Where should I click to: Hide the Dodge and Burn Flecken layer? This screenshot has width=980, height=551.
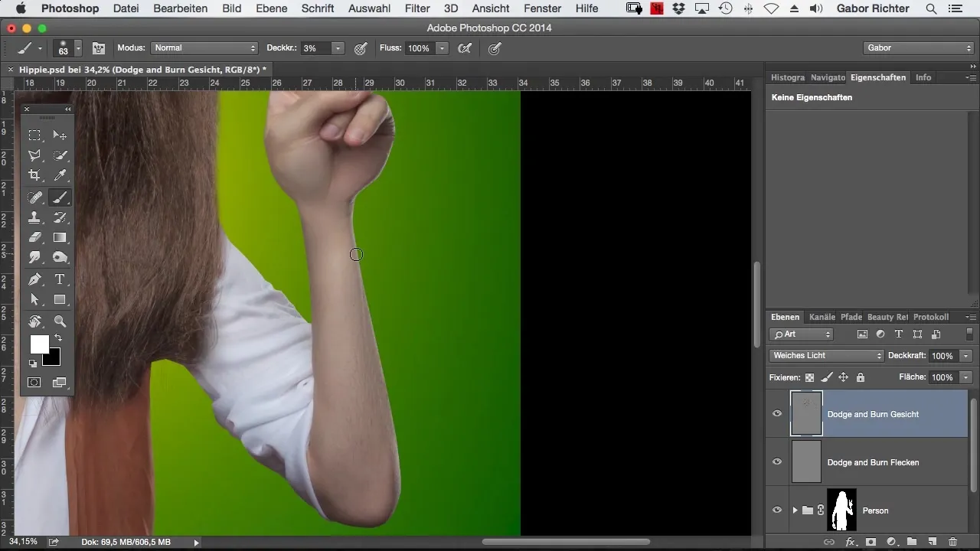tap(777, 462)
